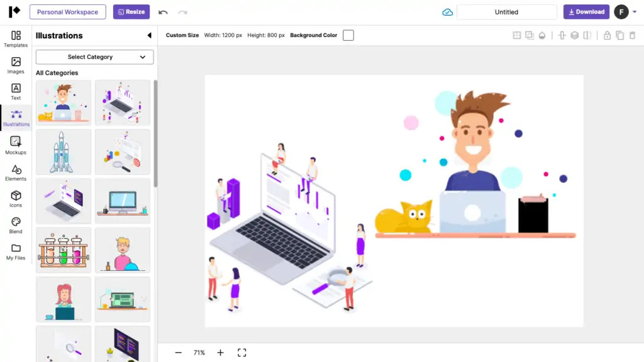Open the Mockups panel

[x=16, y=145]
